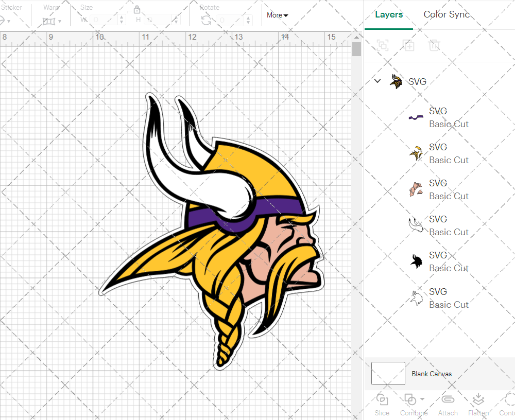
Task: Select the purple headband SVG layer
Action: click(x=438, y=117)
